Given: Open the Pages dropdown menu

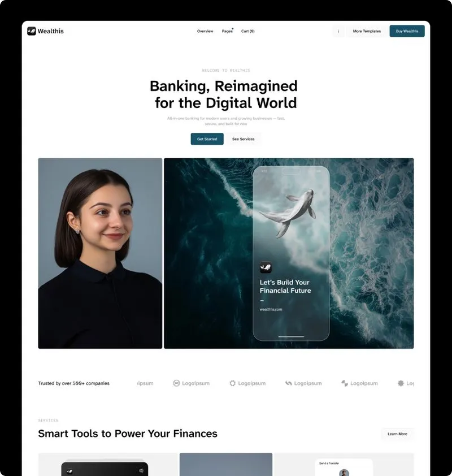Looking at the screenshot, I should (x=227, y=31).
